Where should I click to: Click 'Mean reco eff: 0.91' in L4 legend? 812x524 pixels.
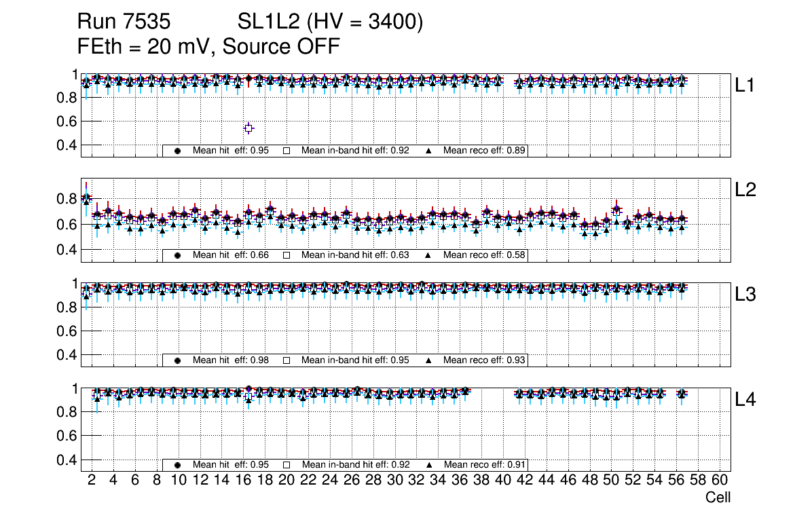coord(485,465)
